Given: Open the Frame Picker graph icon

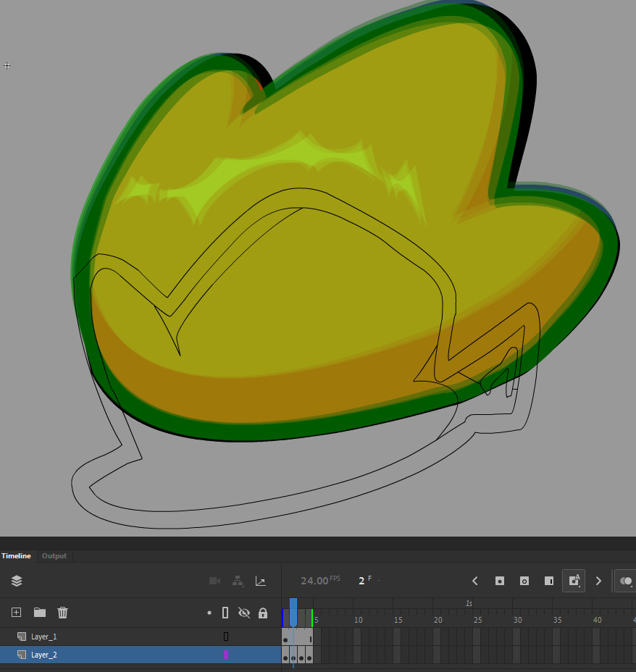Looking at the screenshot, I should (261, 580).
